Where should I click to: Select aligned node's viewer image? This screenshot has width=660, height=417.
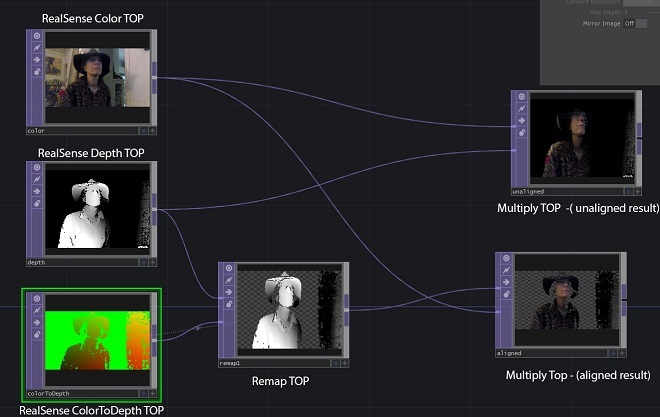(x=567, y=300)
